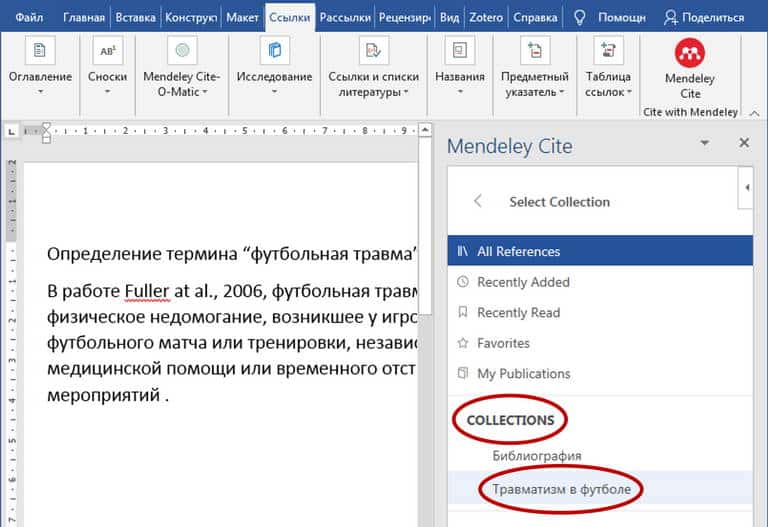768x527 pixels.
Task: Click the horizontal ruler indent marker
Action: tap(46, 133)
